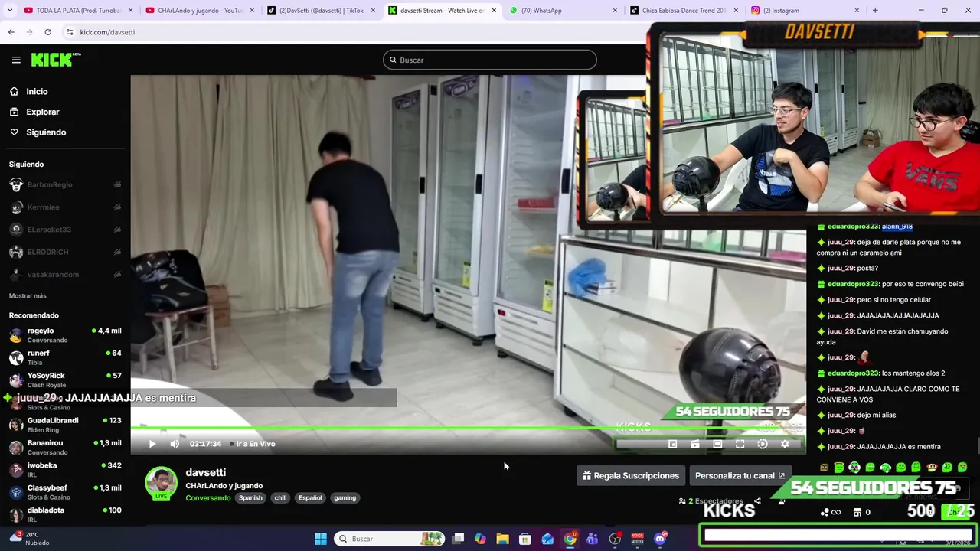Screen dimensions: 980x551
Task: Open OBS Studio from taskbar
Action: tap(615, 539)
